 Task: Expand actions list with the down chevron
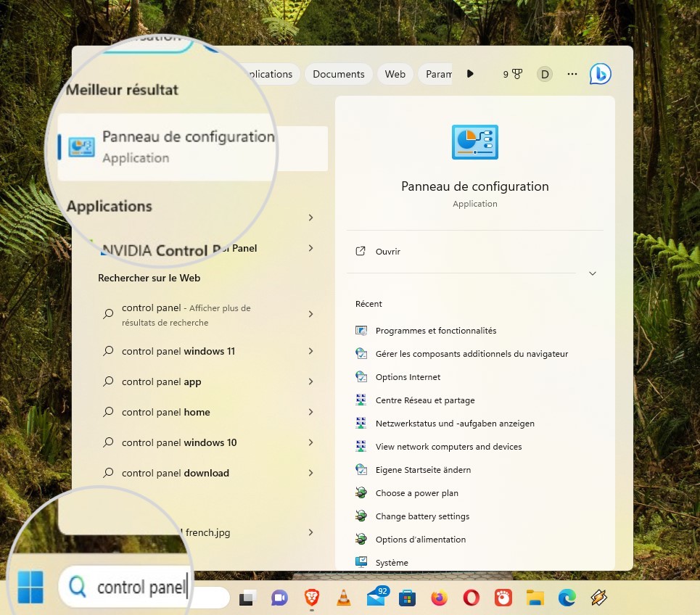[x=593, y=273]
